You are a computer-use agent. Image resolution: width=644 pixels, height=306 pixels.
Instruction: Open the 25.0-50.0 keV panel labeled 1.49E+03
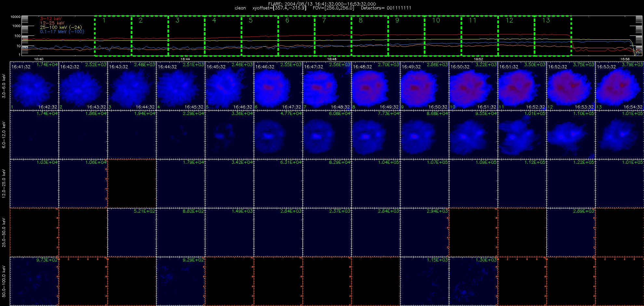(229, 232)
